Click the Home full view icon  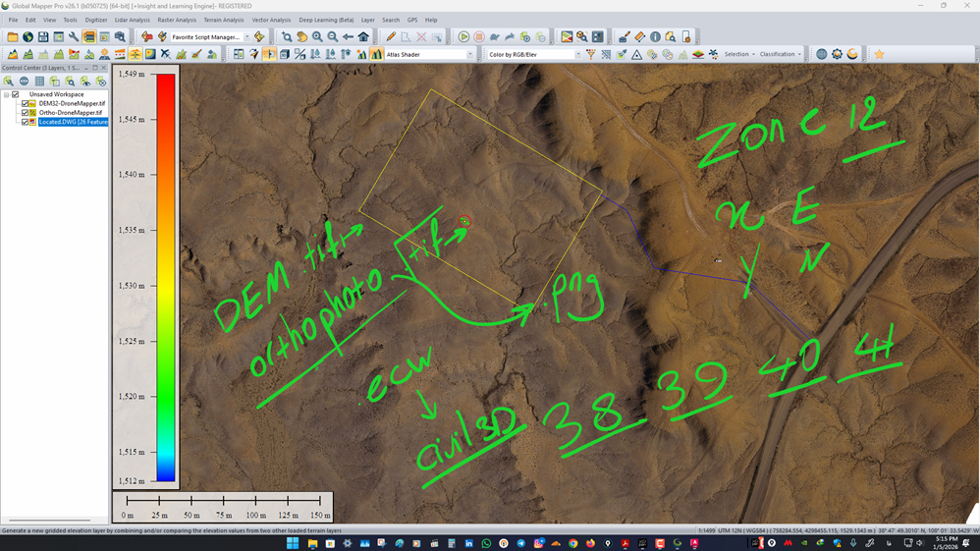tap(363, 37)
